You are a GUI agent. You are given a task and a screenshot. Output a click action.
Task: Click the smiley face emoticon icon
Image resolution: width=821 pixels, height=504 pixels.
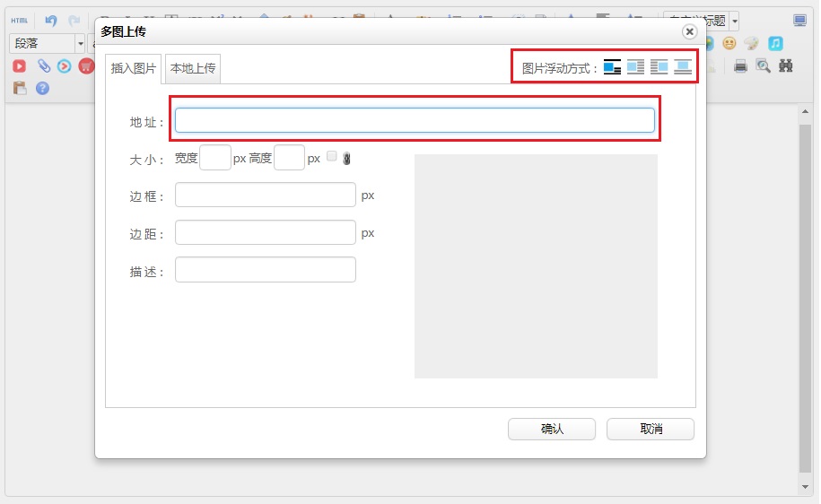tap(729, 43)
